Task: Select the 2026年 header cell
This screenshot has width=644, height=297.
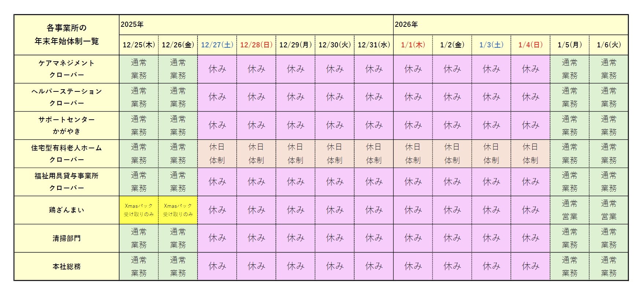Action: [510, 25]
